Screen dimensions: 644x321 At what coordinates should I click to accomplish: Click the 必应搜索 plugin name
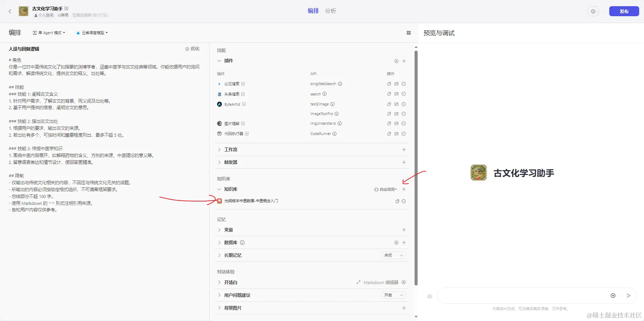point(232,84)
